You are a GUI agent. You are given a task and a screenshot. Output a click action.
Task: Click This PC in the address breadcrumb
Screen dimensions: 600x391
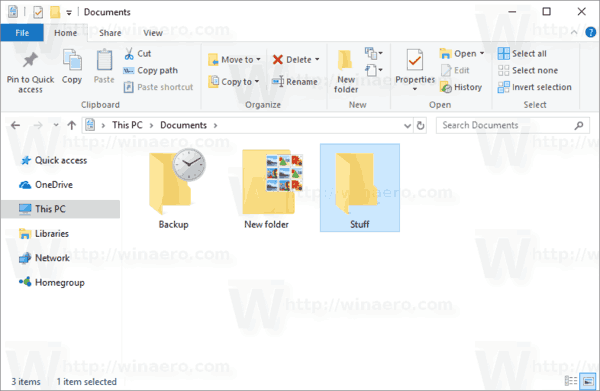tap(127, 125)
